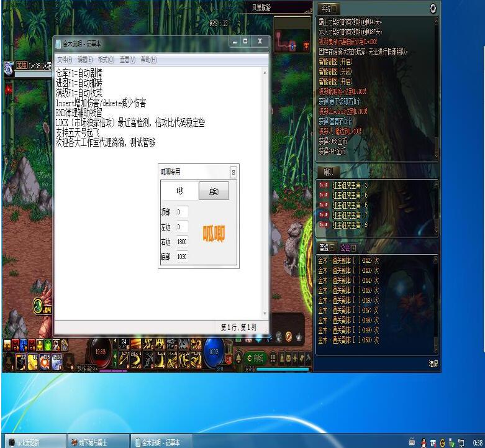485x448 pixels.
Task: Close the small tool window
Action: [233, 172]
